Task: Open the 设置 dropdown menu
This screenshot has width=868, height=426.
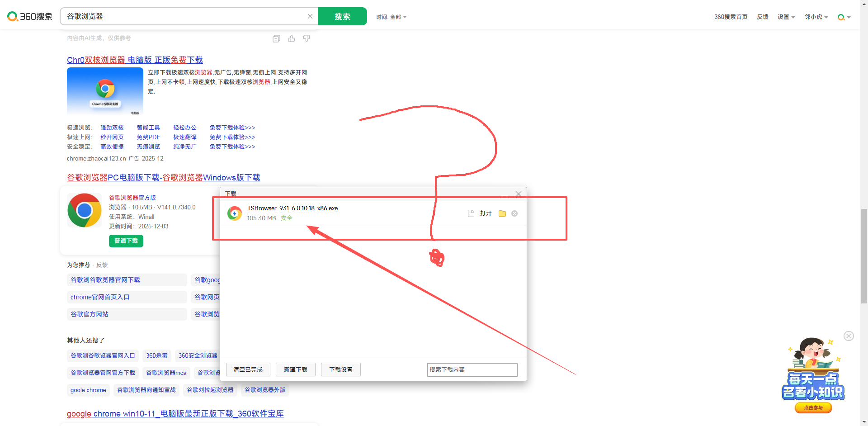Action: pos(786,17)
